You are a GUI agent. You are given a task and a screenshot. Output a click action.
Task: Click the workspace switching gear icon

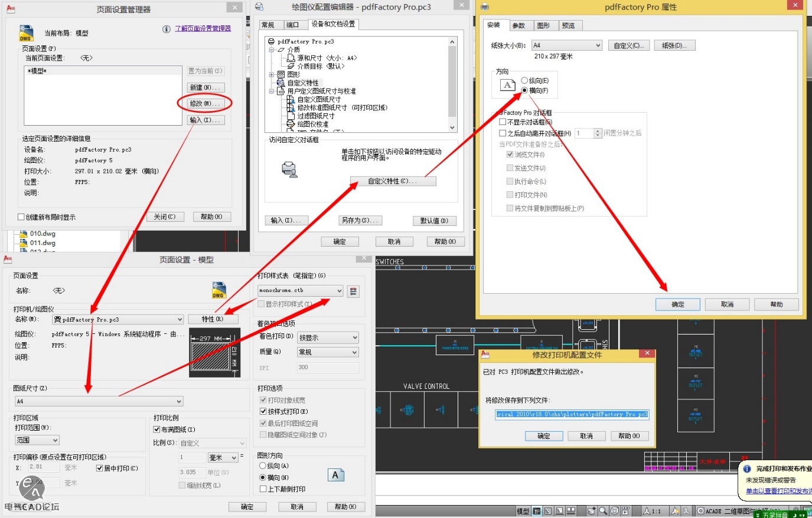tap(701, 511)
